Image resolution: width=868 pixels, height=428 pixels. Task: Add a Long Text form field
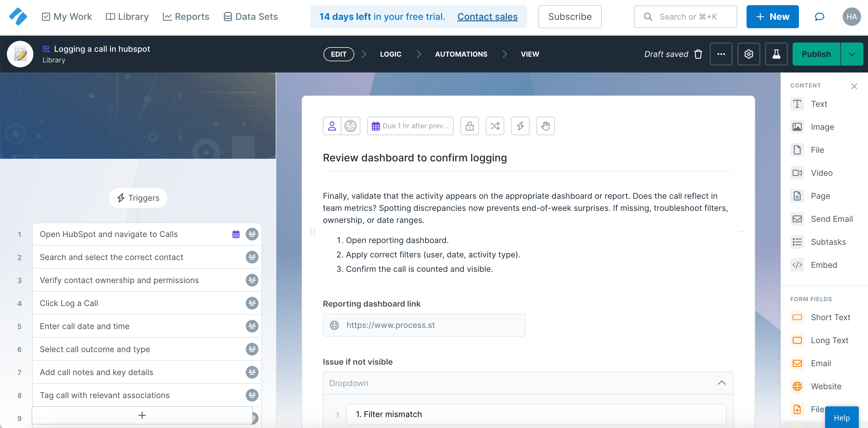click(819, 340)
